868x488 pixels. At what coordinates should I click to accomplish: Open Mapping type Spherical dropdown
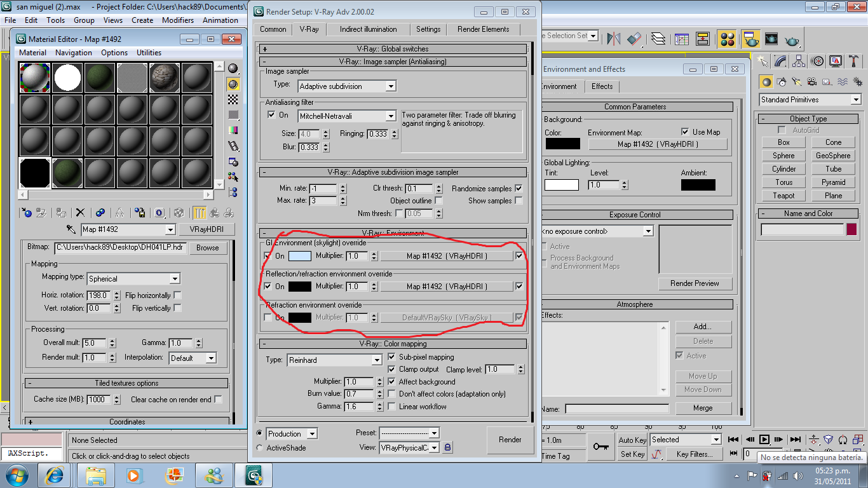[133, 278]
